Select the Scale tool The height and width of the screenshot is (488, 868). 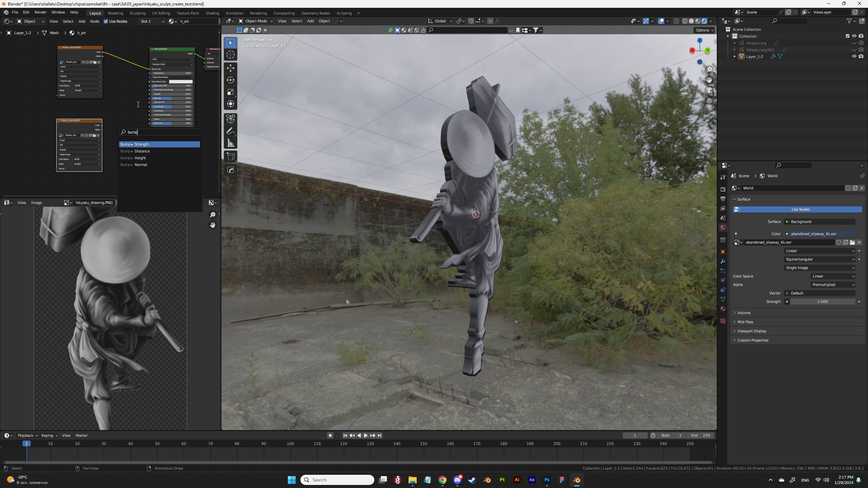click(231, 92)
